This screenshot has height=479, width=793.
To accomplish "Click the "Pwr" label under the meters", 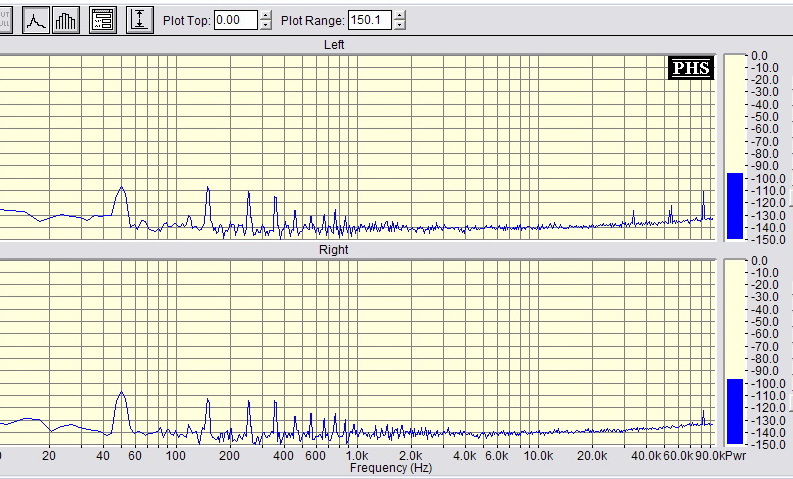I will [736, 456].
